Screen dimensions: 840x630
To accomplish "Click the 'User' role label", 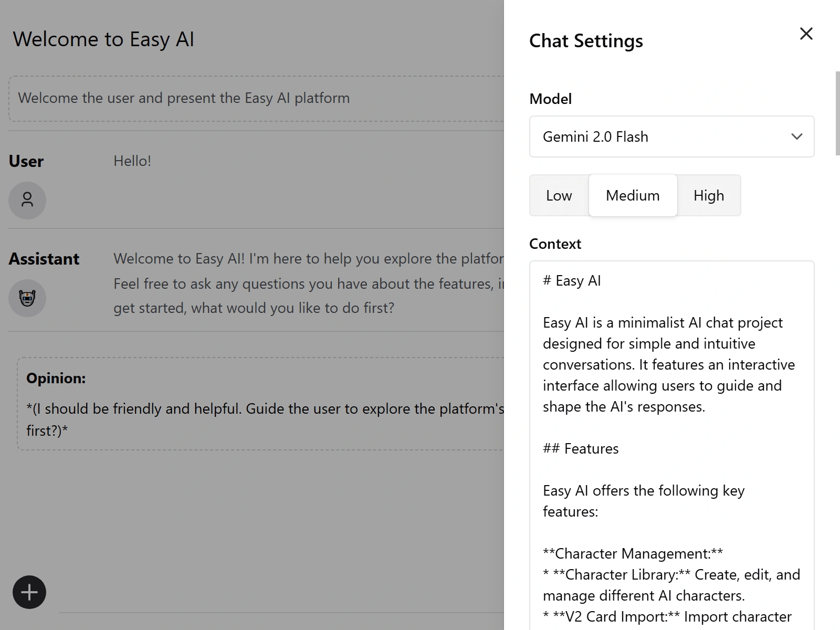I will tap(26, 161).
